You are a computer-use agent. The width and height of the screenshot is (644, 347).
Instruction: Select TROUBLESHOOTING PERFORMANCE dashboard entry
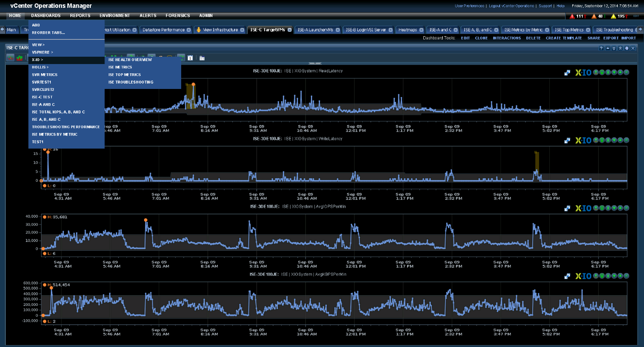[x=66, y=127]
